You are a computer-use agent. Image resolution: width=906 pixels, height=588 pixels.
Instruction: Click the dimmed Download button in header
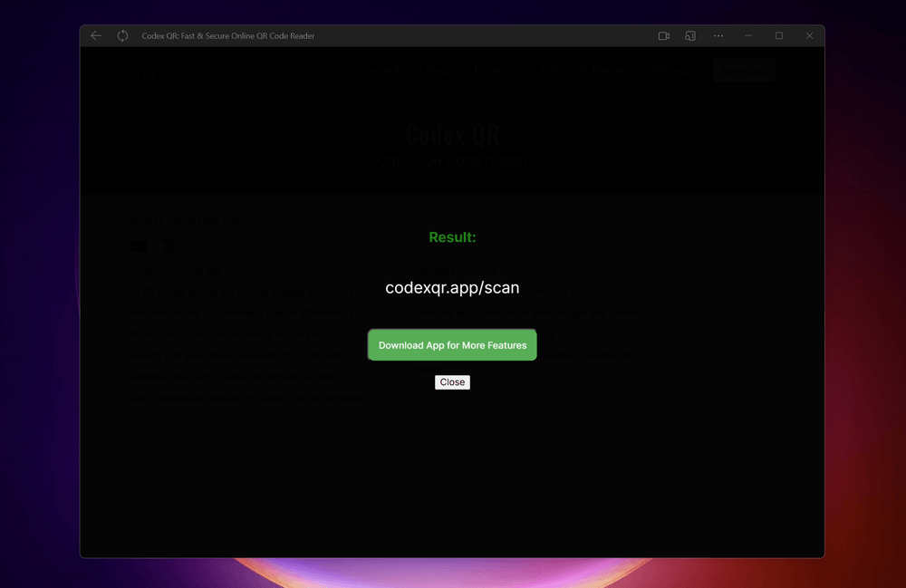tap(744, 70)
